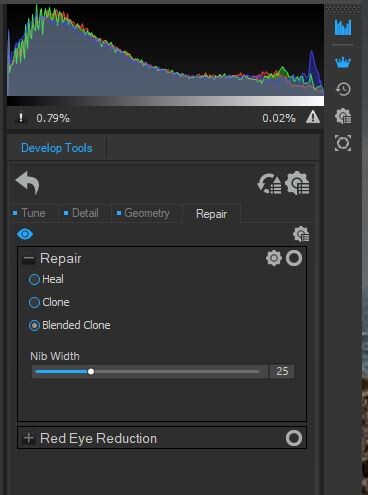Click the Red Eye Reduction title
The height and width of the screenshot is (495, 368).
[98, 438]
